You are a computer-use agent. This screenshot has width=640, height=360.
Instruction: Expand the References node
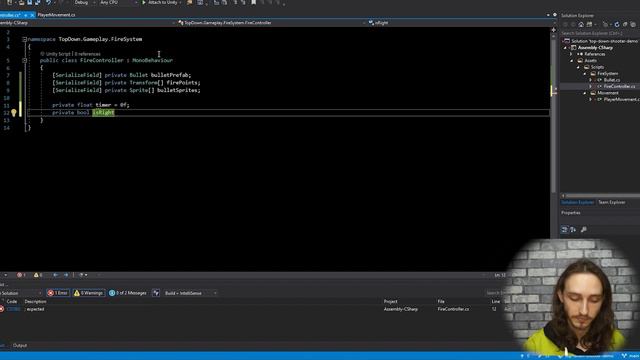tap(571, 54)
